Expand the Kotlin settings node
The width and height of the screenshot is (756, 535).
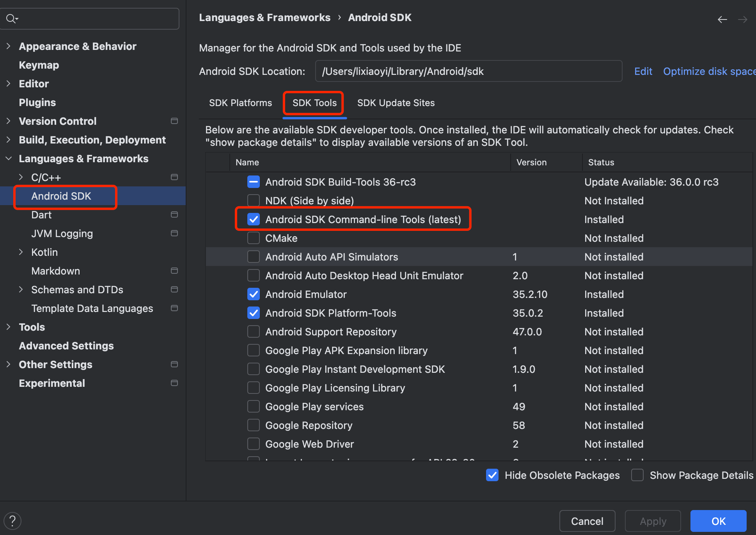(x=21, y=252)
